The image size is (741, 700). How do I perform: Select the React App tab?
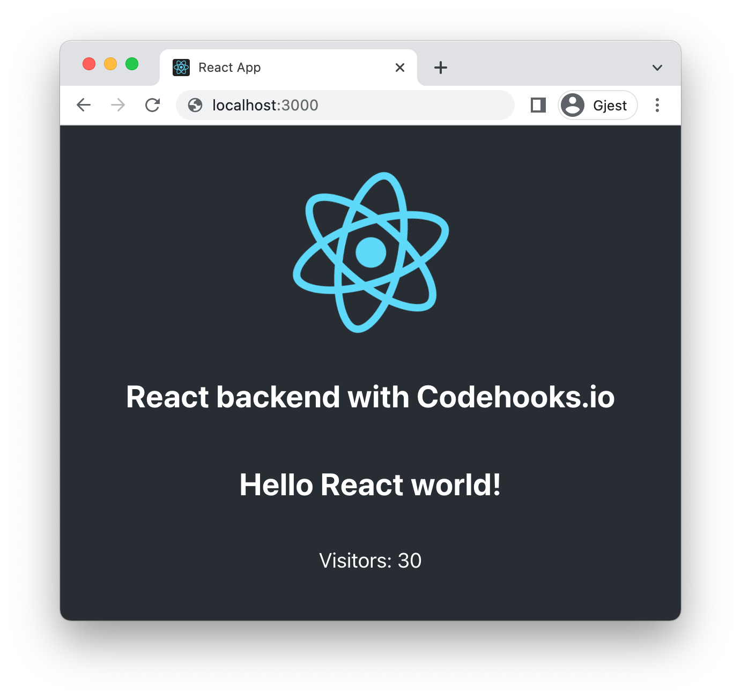pos(288,68)
